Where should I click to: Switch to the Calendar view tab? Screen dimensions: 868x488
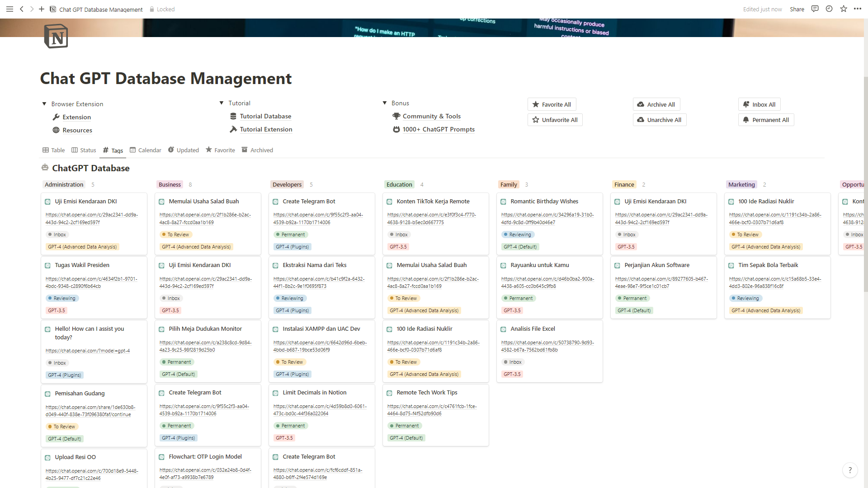(x=145, y=150)
